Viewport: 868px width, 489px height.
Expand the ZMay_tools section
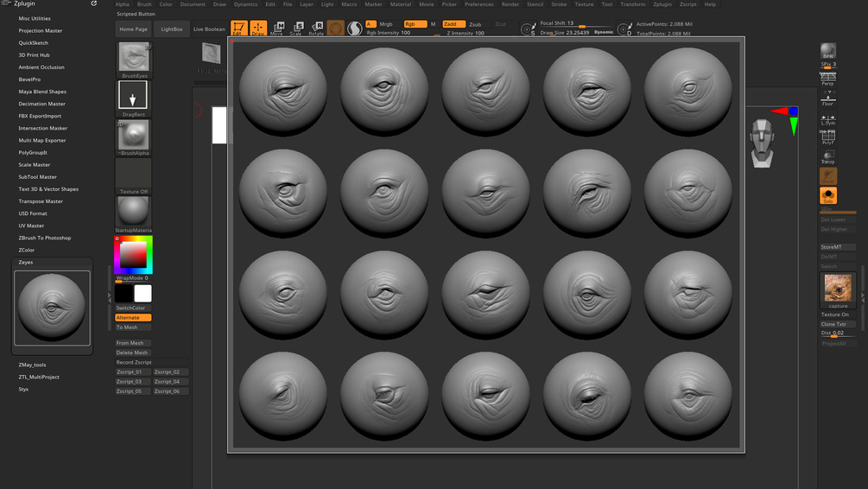pyautogui.click(x=32, y=365)
